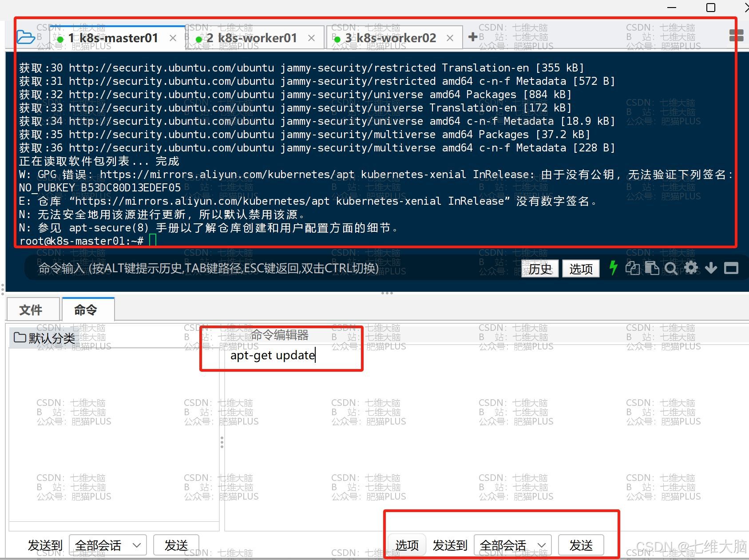This screenshot has width=749, height=560.
Task: Close the k8s-worker01 tab
Action: pyautogui.click(x=311, y=38)
